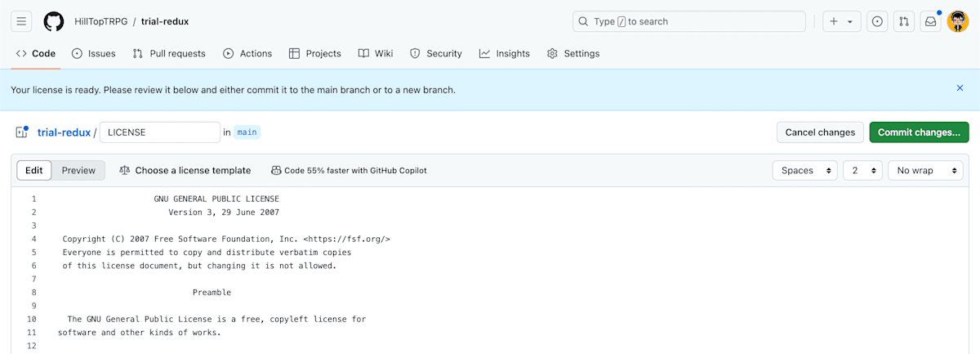Edit the LICENSE filename field
The width and height of the screenshot is (980, 354).
pos(159,132)
